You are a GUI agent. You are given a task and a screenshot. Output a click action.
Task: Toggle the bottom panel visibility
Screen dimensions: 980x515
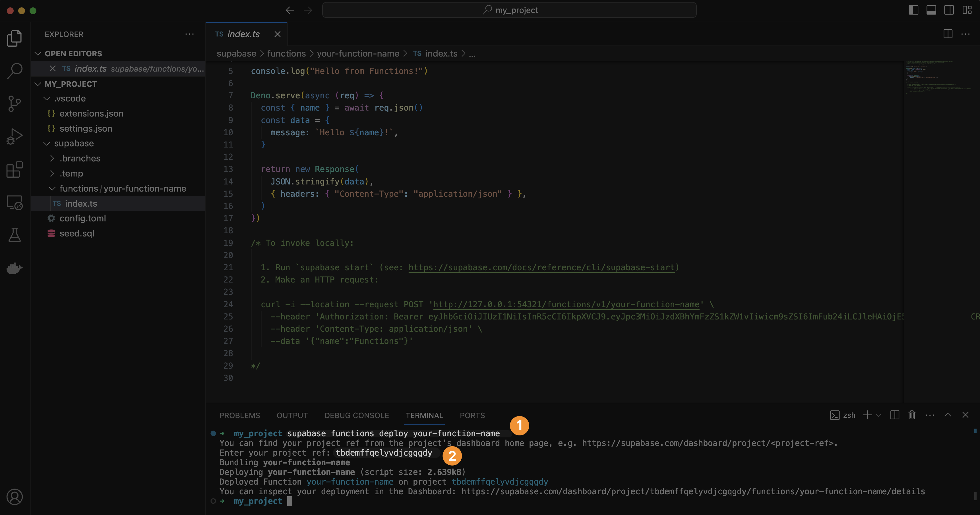931,10
